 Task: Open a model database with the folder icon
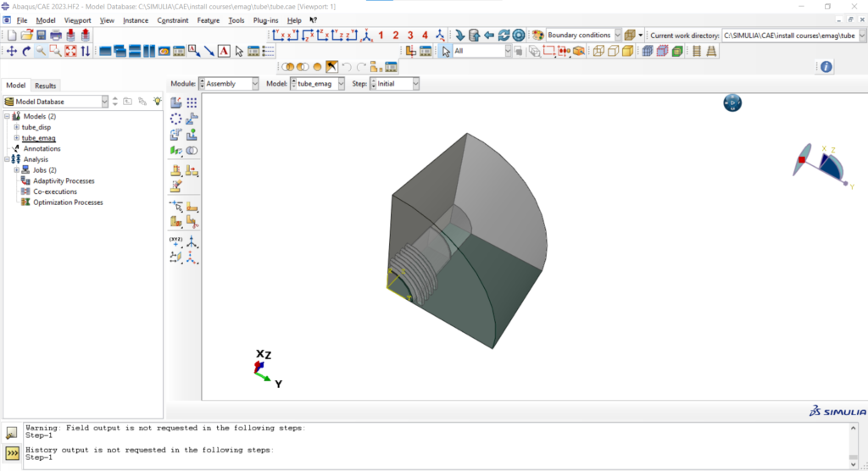click(x=26, y=36)
